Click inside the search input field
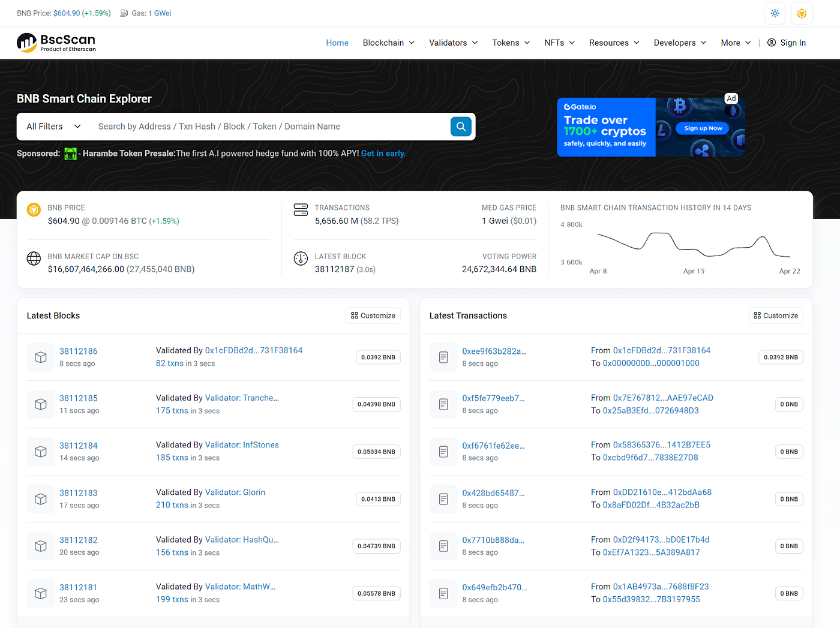Image resolution: width=840 pixels, height=628 pixels. 240,127
